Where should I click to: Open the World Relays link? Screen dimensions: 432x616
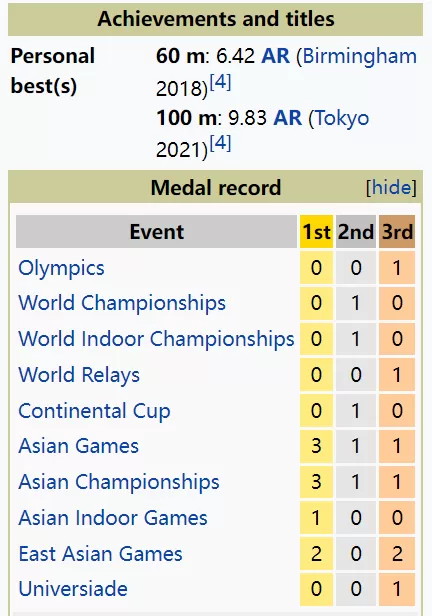(x=79, y=375)
